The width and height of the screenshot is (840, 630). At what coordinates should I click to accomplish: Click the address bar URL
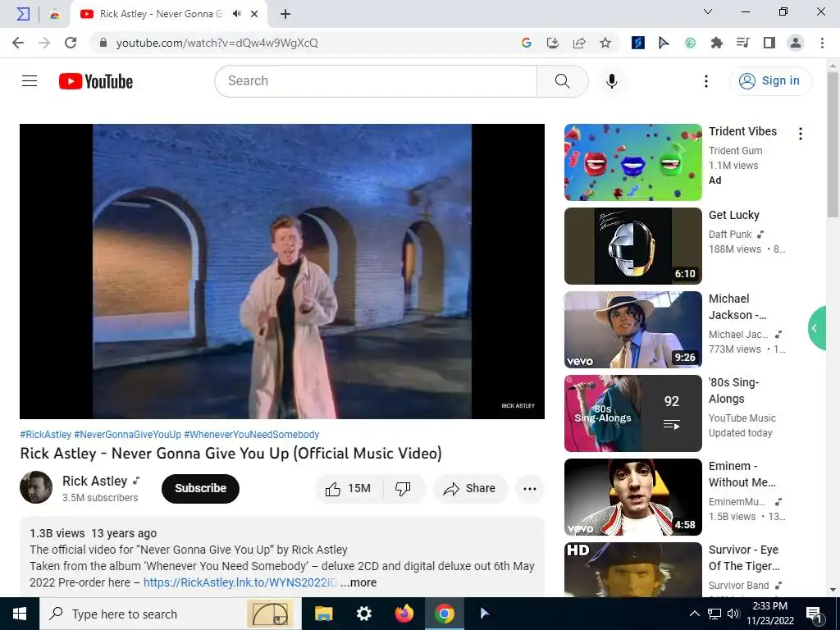coord(217,43)
